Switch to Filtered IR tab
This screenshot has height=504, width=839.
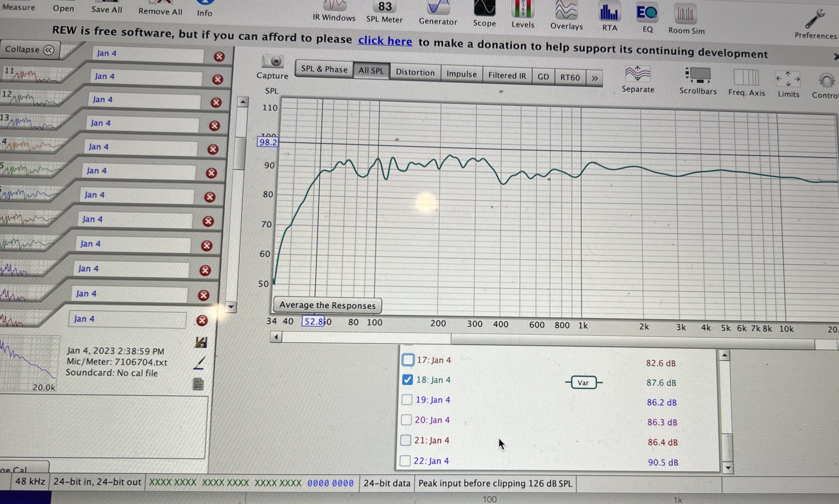tap(507, 76)
